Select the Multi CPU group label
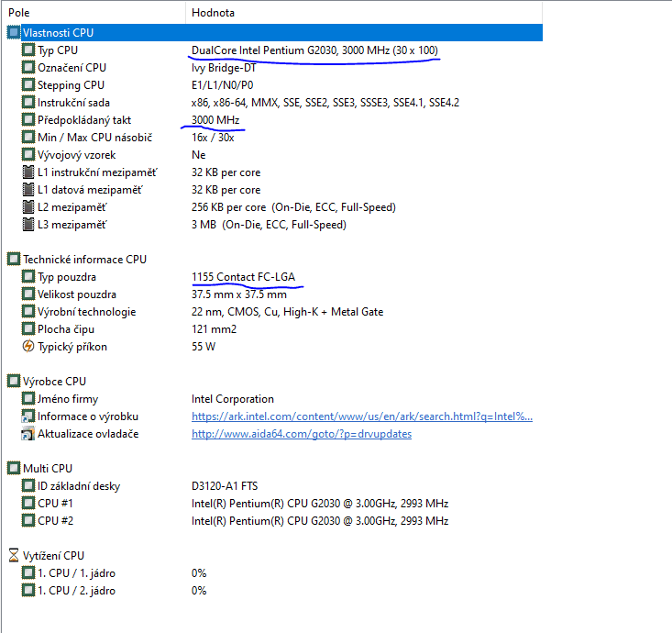Screen dimensions: 672x633 tap(48, 468)
